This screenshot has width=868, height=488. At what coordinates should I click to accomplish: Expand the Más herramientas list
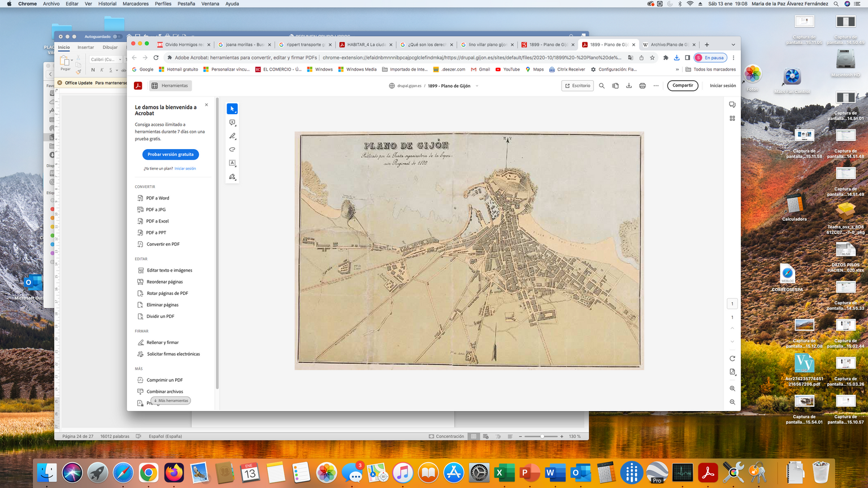pos(171,400)
